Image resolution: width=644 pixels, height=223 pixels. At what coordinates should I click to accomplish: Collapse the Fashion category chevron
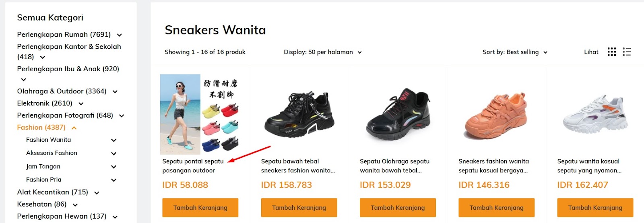point(74,128)
